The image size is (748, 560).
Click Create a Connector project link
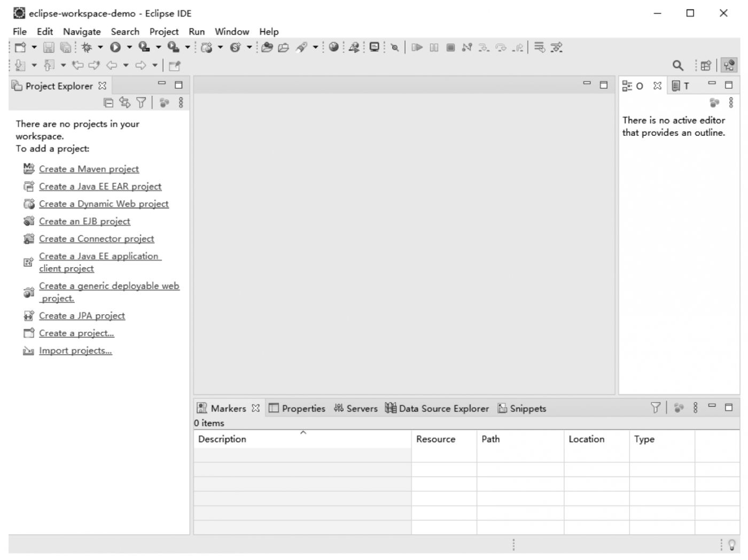pos(96,239)
